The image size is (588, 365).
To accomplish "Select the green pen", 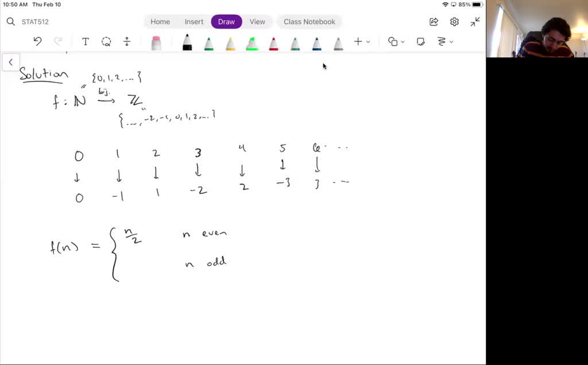I will tap(209, 42).
